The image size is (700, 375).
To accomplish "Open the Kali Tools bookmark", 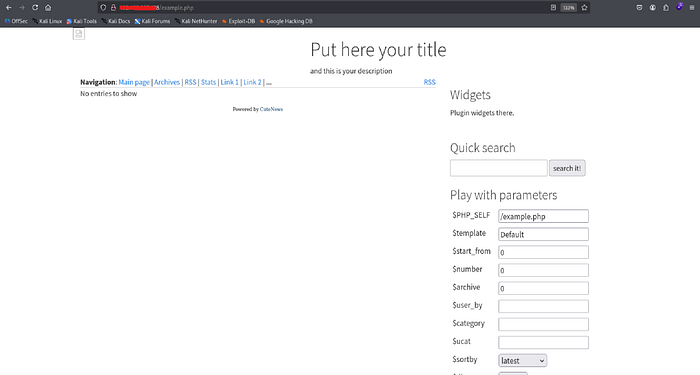I will [x=82, y=21].
